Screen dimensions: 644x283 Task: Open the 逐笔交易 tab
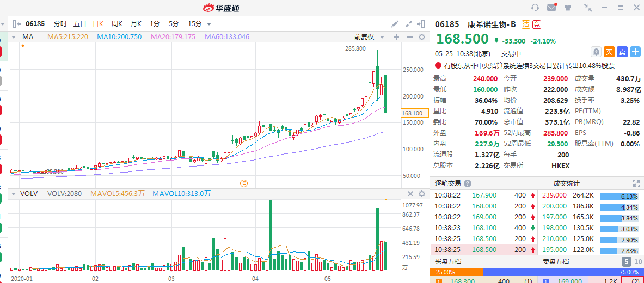pos(447,183)
